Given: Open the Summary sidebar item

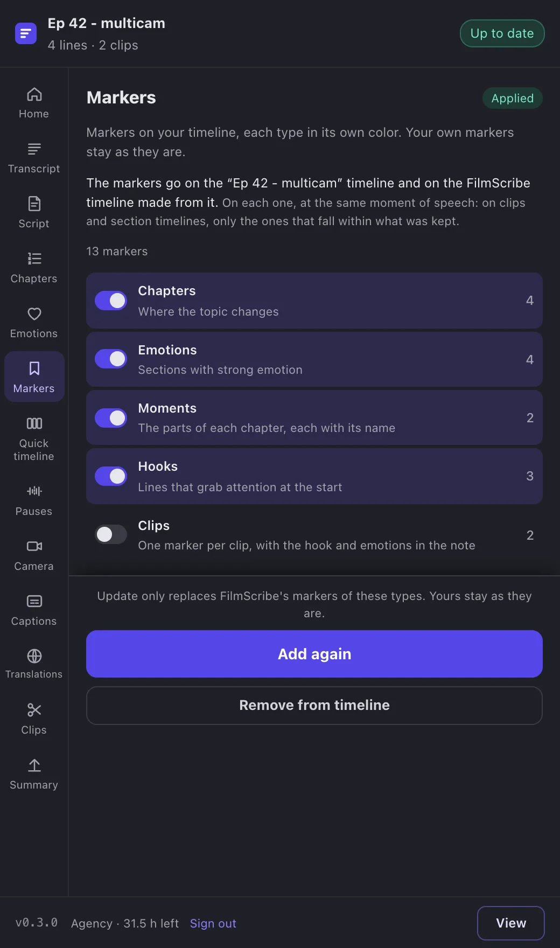Looking at the screenshot, I should pos(34,774).
